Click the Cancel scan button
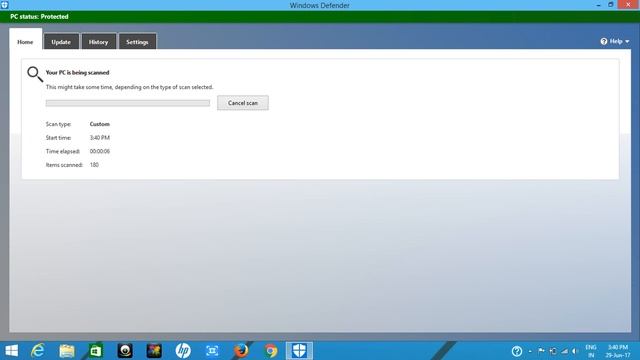The width and height of the screenshot is (640, 360). [243, 103]
